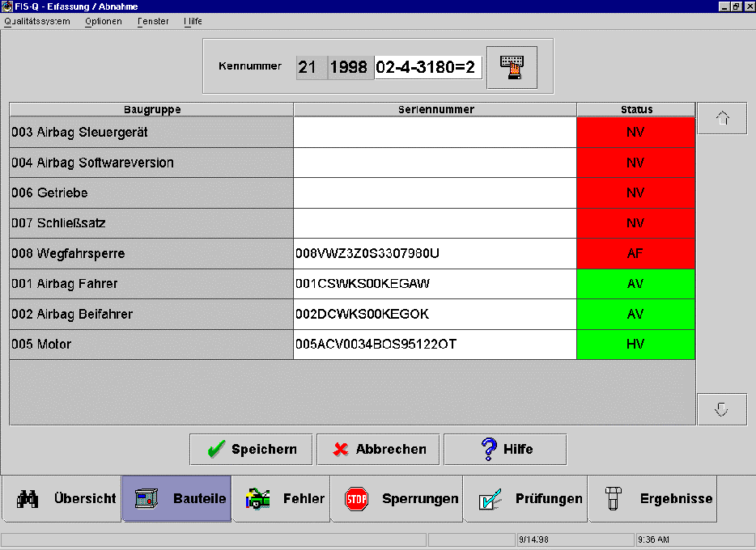Click the binoculars icon on Übersicht tab

click(x=28, y=498)
